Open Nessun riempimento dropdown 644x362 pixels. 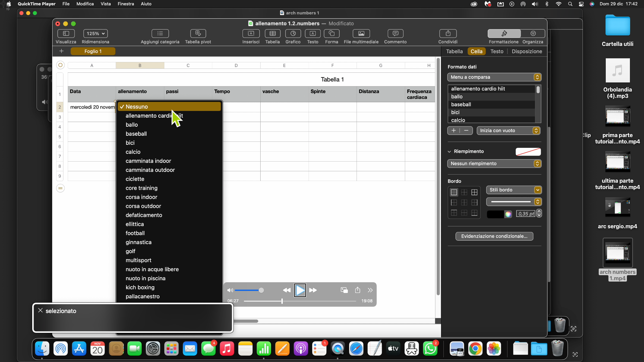point(494,164)
